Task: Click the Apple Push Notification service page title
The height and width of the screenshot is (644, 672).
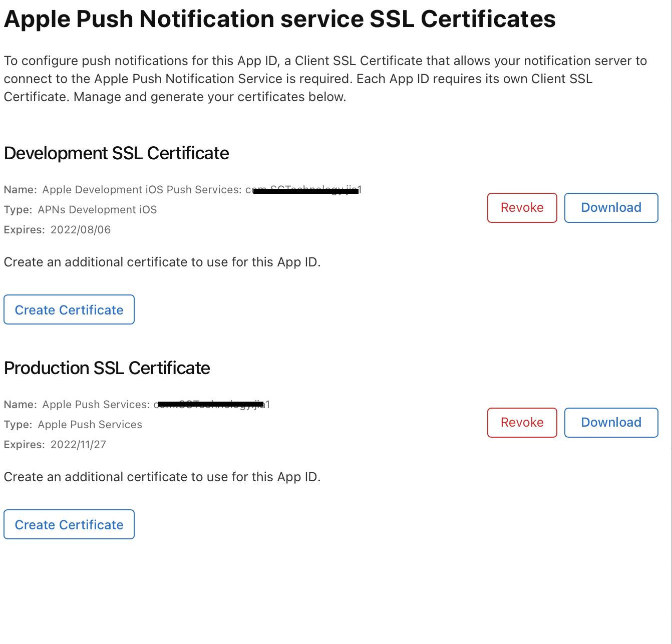Action: [279, 20]
